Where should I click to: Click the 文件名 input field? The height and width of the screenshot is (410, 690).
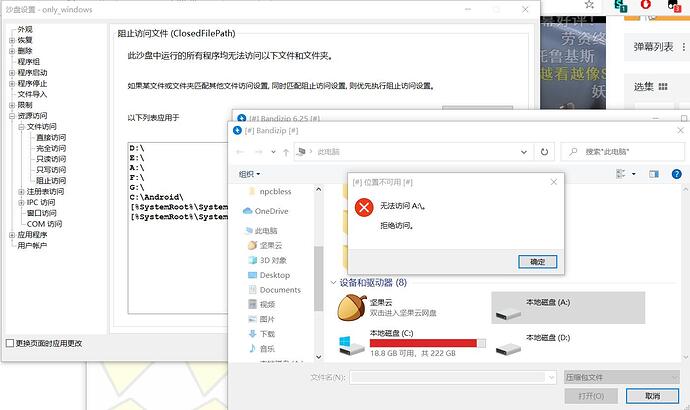click(x=453, y=377)
